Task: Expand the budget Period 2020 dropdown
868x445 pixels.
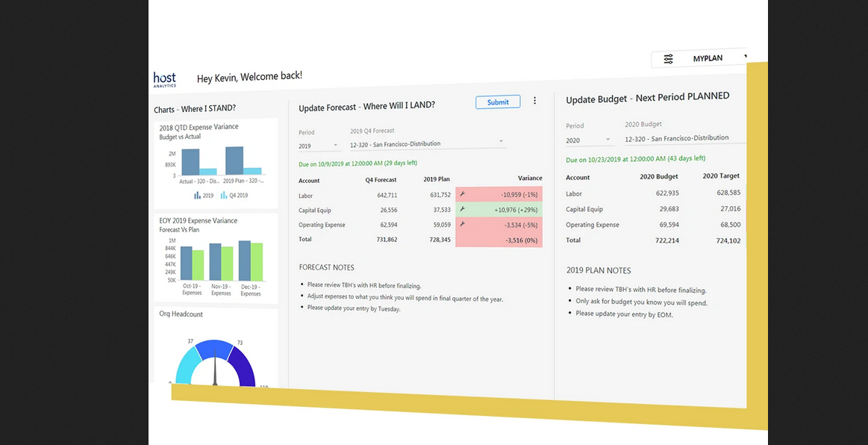Action: pos(608,140)
